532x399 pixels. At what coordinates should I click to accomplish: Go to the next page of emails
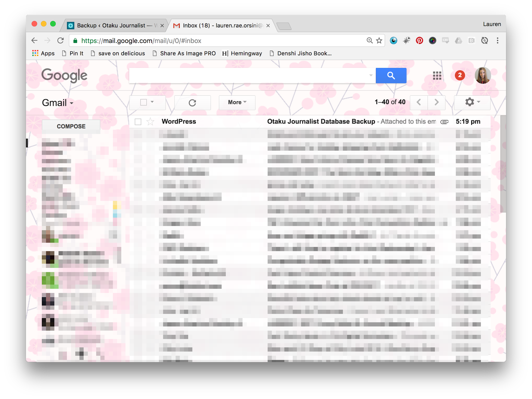pyautogui.click(x=436, y=102)
